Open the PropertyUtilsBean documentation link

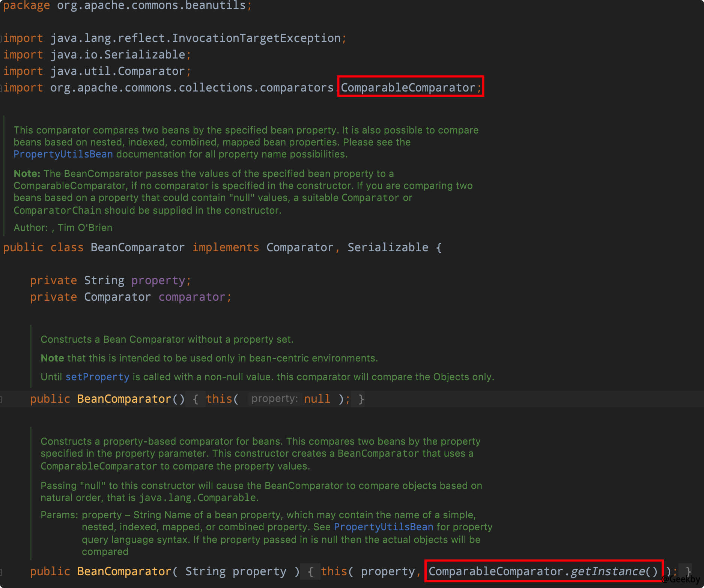coord(62,154)
